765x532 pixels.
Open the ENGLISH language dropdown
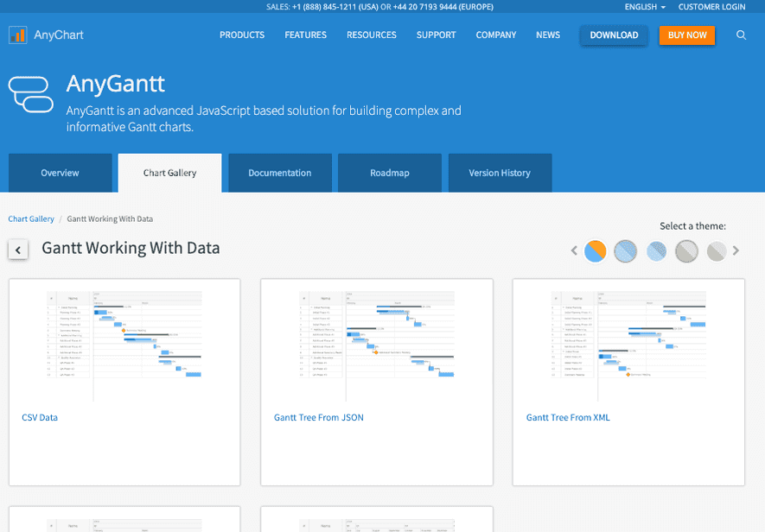tap(643, 7)
